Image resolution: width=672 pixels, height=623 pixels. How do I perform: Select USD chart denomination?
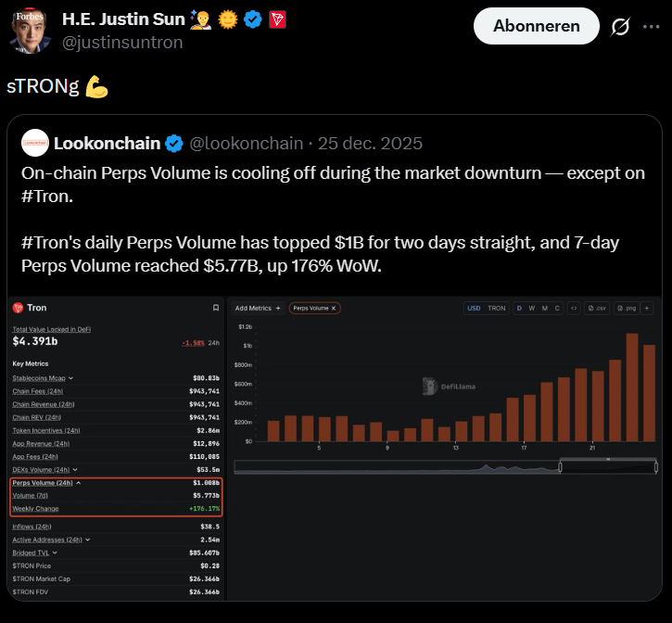(474, 308)
